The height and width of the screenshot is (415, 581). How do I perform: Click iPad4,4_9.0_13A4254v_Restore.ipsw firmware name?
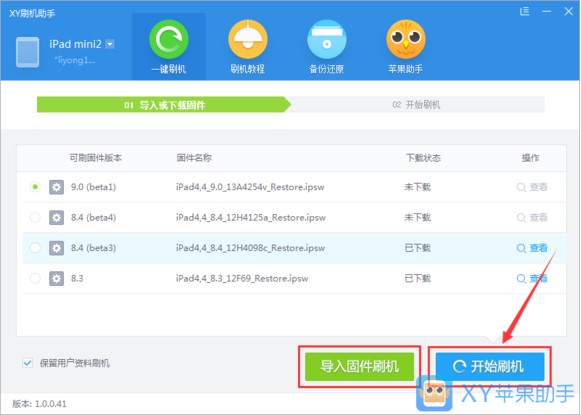250,187
